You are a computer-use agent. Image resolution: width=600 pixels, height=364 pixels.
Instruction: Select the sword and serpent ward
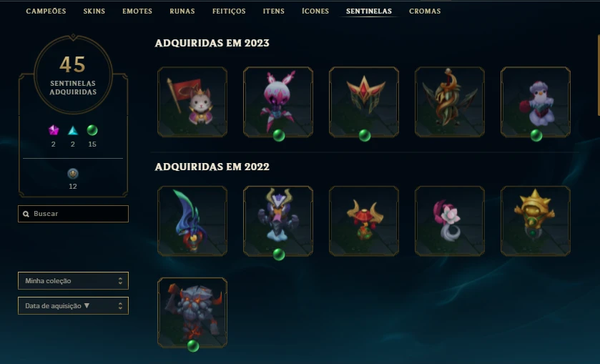(450, 102)
